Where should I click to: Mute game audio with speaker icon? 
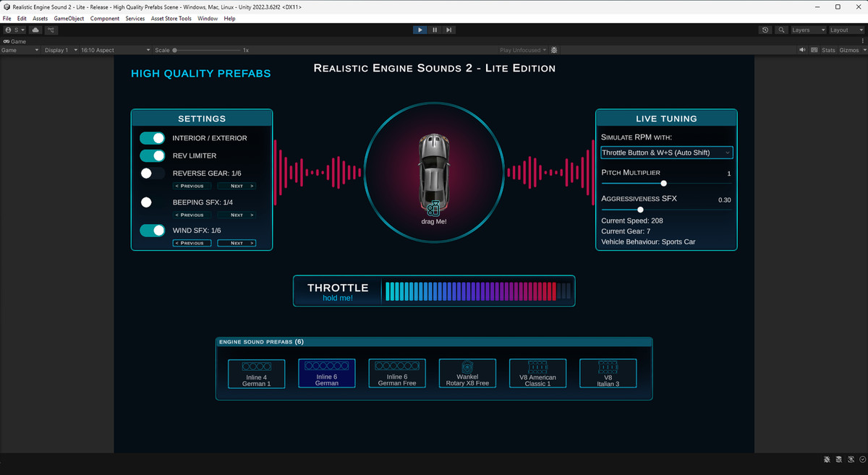pyautogui.click(x=802, y=50)
